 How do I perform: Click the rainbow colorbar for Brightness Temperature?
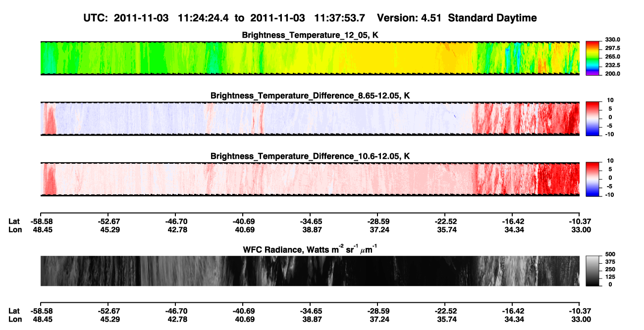pyautogui.click(x=593, y=58)
